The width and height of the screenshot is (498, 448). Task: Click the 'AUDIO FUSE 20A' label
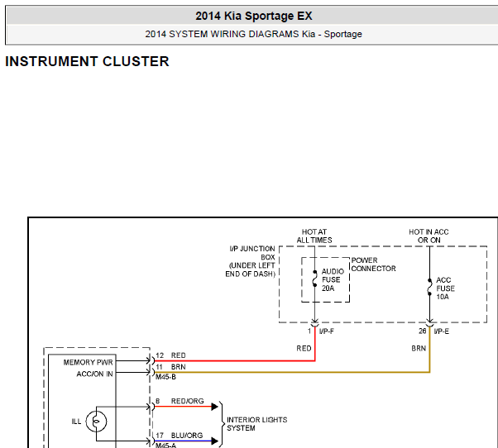pos(333,280)
